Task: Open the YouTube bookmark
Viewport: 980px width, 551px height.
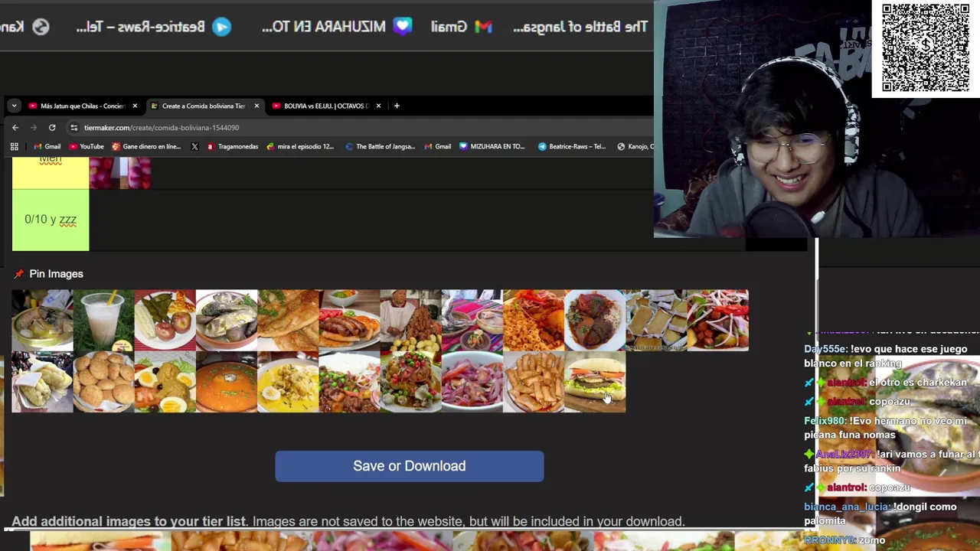Action: (x=87, y=146)
